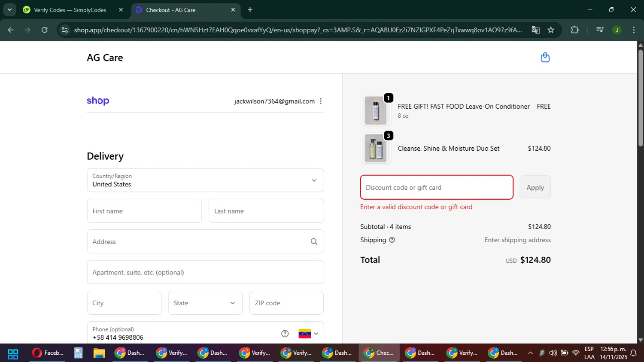This screenshot has width=644, height=362.
Task: Click the City field
Action: click(124, 303)
